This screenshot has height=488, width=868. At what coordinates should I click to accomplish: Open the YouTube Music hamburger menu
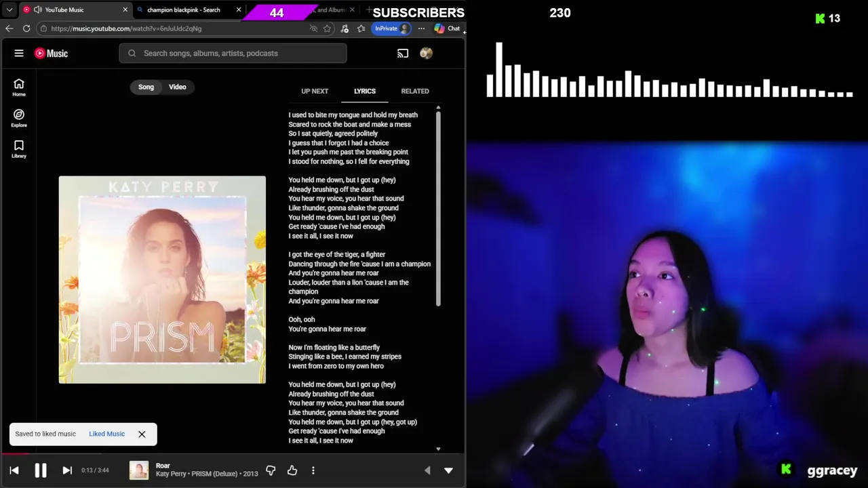pyautogui.click(x=19, y=54)
